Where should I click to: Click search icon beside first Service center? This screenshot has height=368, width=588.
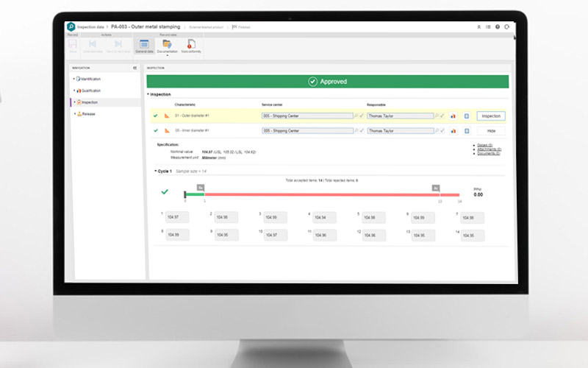coord(356,116)
